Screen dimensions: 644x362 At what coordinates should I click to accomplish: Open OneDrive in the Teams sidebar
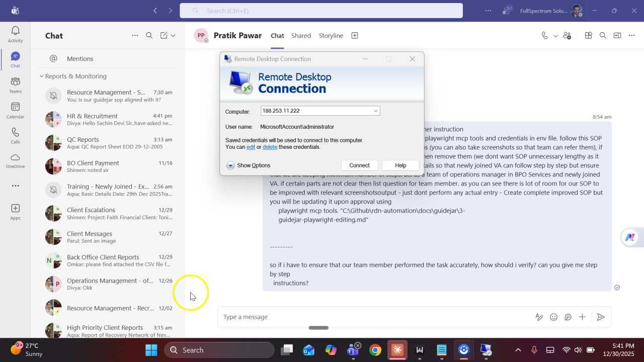pyautogui.click(x=15, y=161)
